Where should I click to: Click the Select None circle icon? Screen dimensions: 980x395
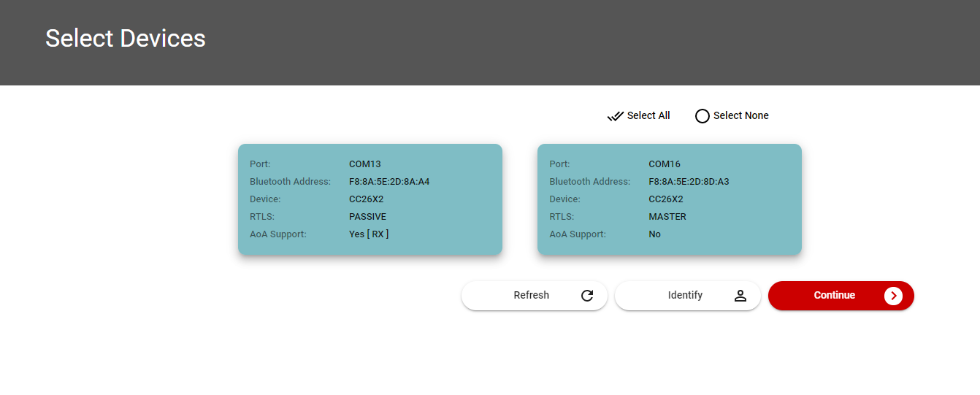[x=703, y=116]
